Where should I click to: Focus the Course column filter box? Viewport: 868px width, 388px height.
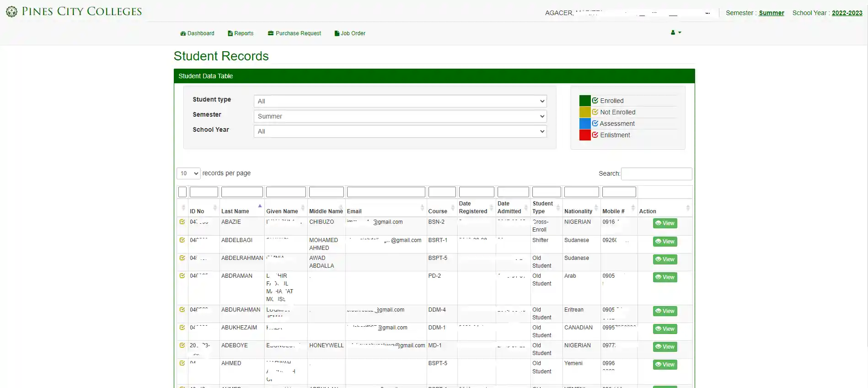click(442, 192)
